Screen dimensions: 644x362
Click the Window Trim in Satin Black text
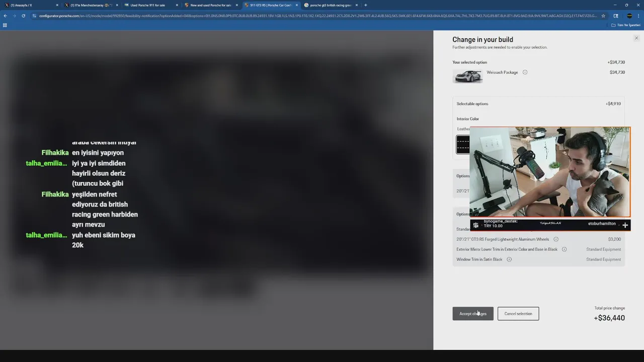479,259
